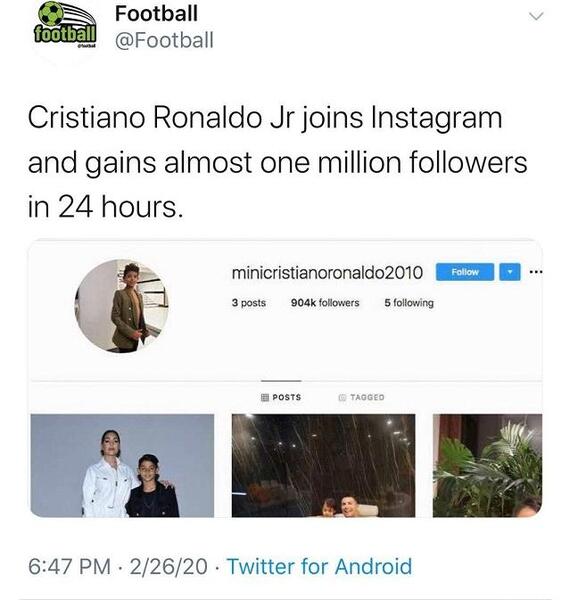Click the grid icon beside POSTS
Viewport: 570px width, 600px height.
(265, 397)
